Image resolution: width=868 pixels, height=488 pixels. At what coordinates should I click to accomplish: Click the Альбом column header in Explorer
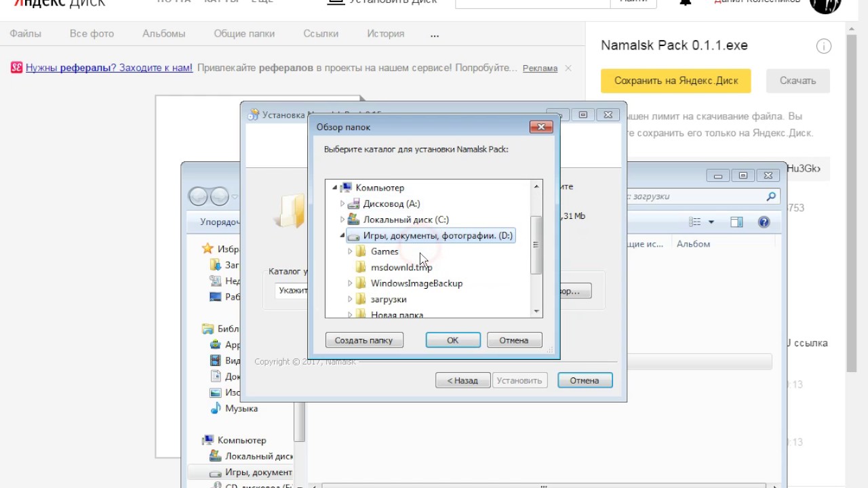[693, 244]
